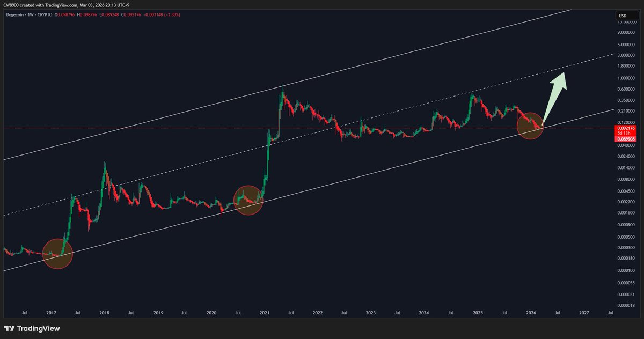Click the low value L0.089248
The image size is (644, 339).
tap(109, 14)
